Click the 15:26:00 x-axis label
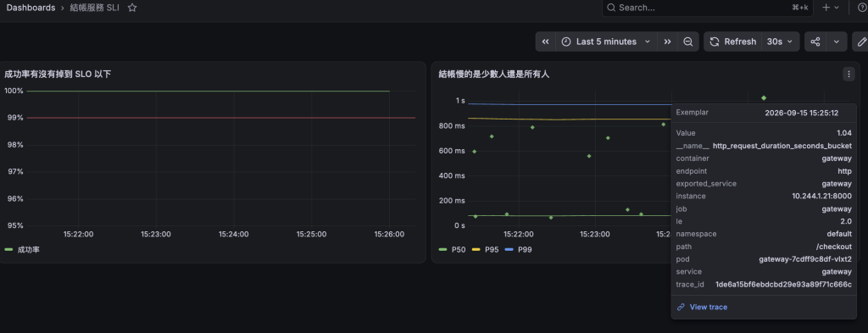This screenshot has width=868, height=333. [389, 234]
